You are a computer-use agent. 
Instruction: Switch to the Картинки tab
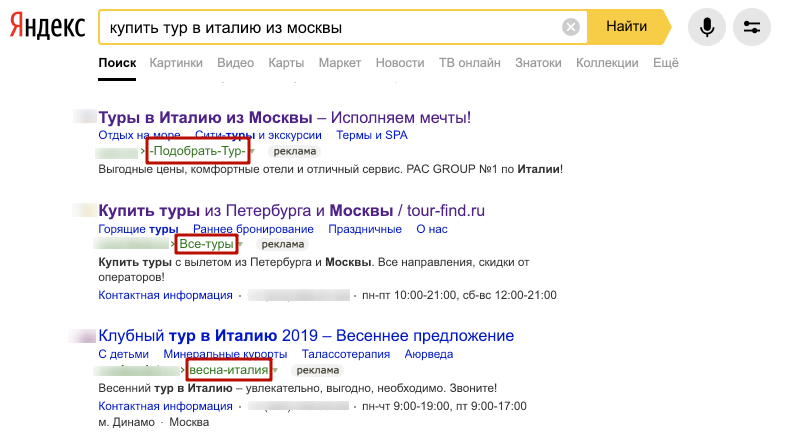click(176, 63)
